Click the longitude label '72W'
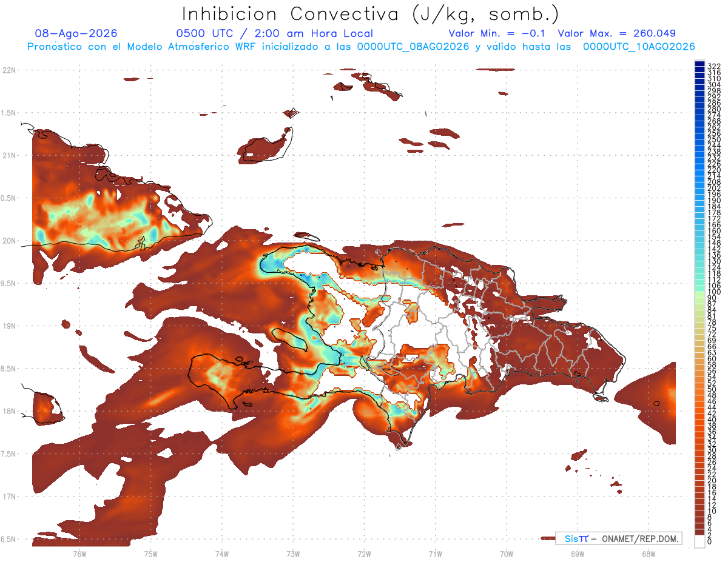Image resolution: width=728 pixels, height=562 pixels. point(364,554)
